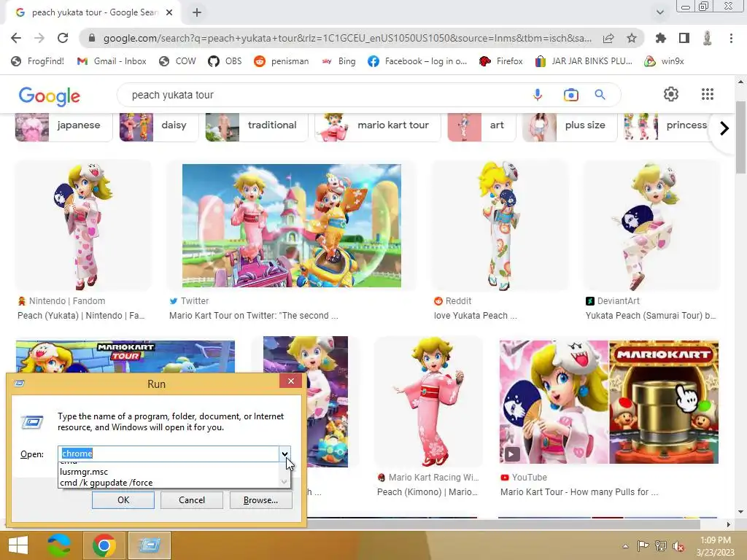747x560 pixels.
Task: Go back with Chrome's back arrow
Action: (x=16, y=38)
